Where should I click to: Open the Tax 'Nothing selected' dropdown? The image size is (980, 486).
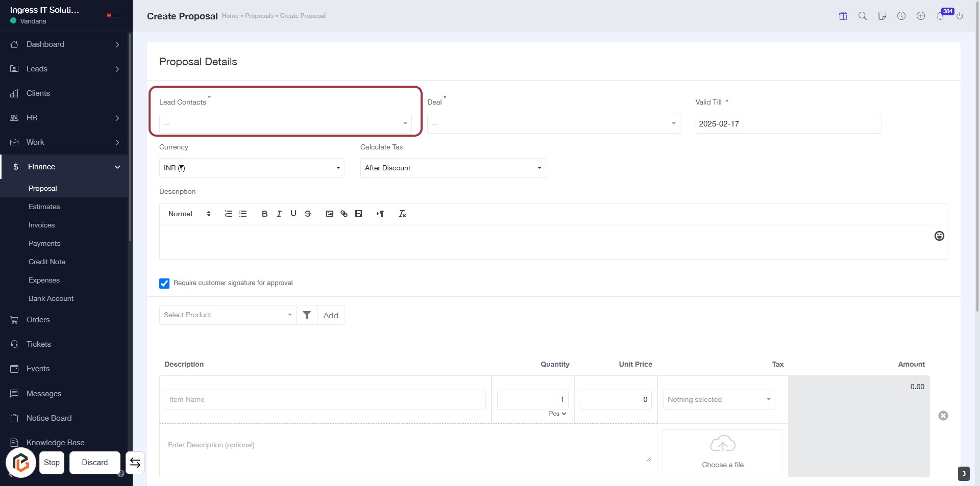pos(719,400)
